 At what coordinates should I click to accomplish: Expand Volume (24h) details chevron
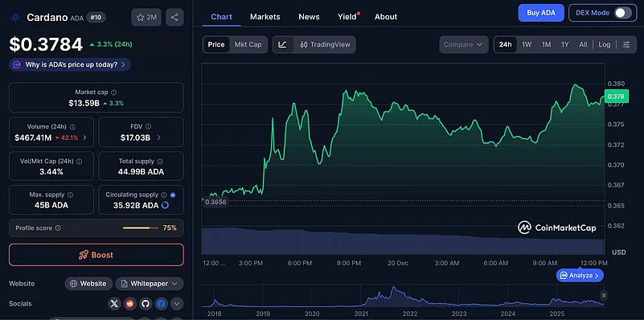(85, 137)
